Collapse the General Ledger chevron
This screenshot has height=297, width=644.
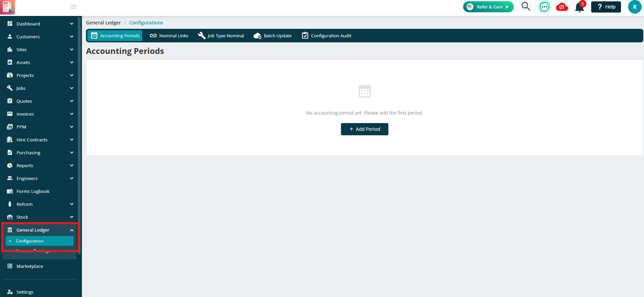coord(71,230)
